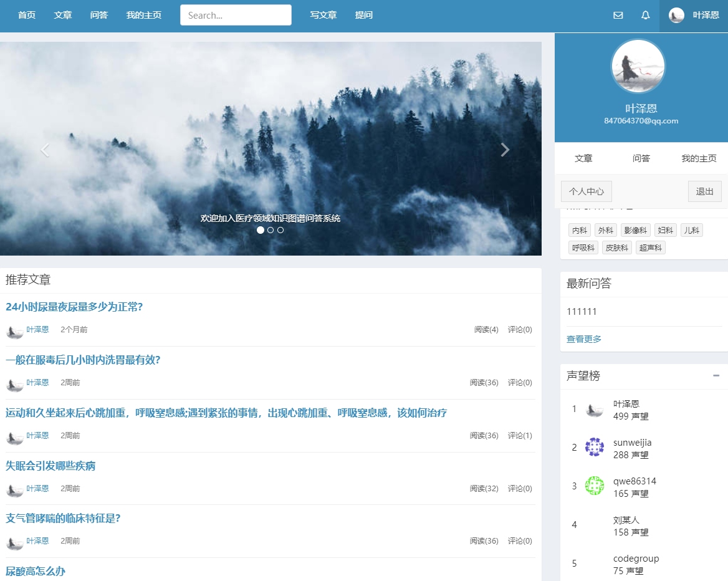Open article 支气管哮喘的临床特征是?
This screenshot has width=728, height=581.
63,518
